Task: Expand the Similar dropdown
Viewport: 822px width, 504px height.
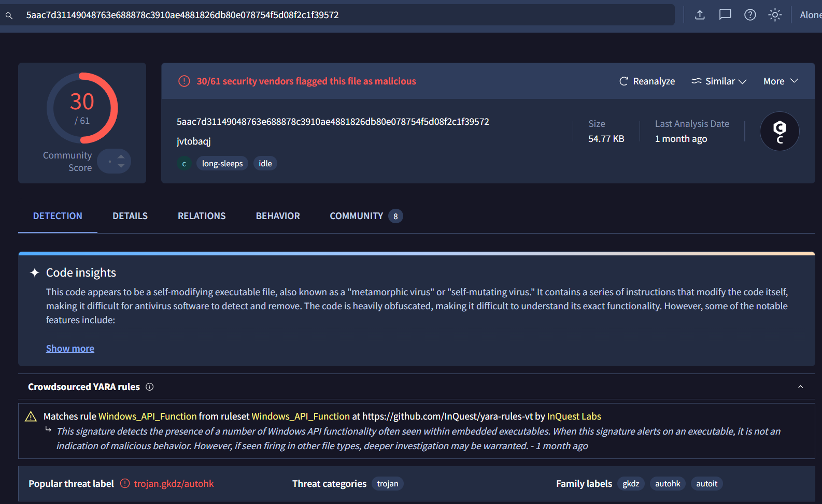Action: coord(719,81)
